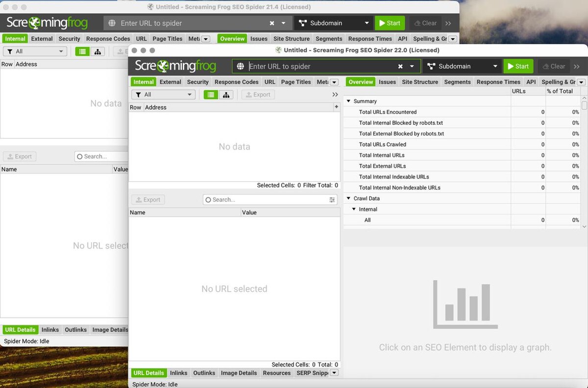This screenshot has width=588, height=388.
Task: Open the Inlinks tab in front window bottom bar
Action: click(178, 373)
